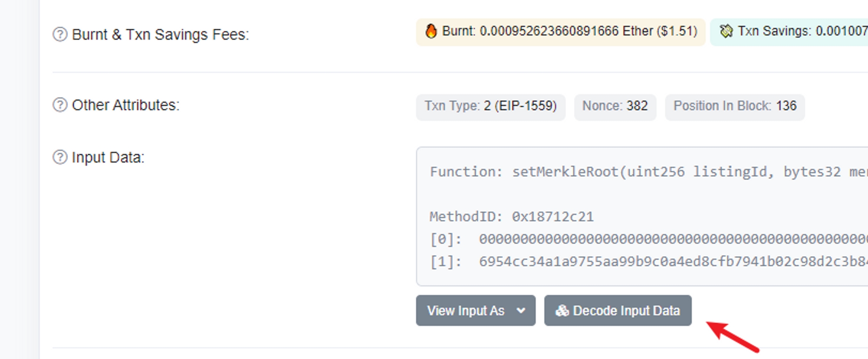
Task: Click cubes icon on Decode Input Data
Action: (562, 311)
